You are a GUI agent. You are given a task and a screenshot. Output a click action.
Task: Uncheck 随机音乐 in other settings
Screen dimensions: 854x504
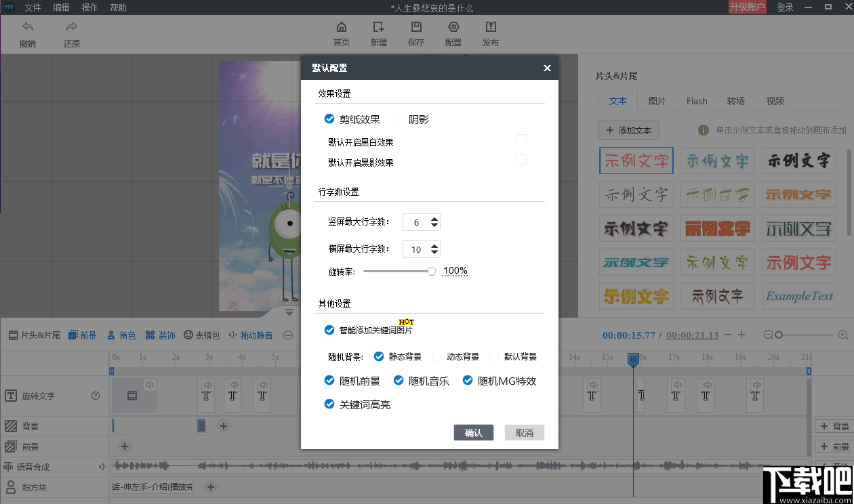(398, 381)
